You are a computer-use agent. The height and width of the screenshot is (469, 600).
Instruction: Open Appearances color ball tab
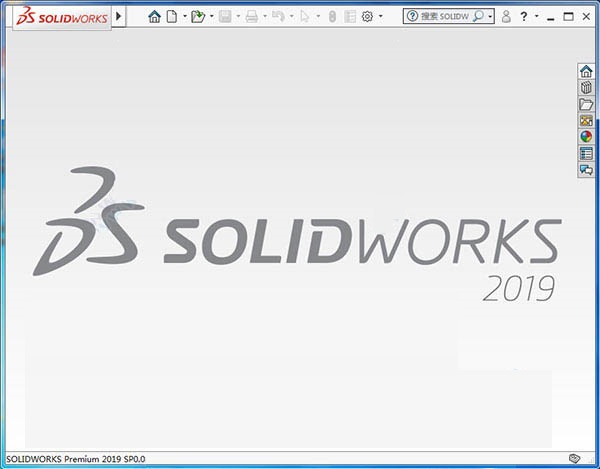(x=586, y=137)
